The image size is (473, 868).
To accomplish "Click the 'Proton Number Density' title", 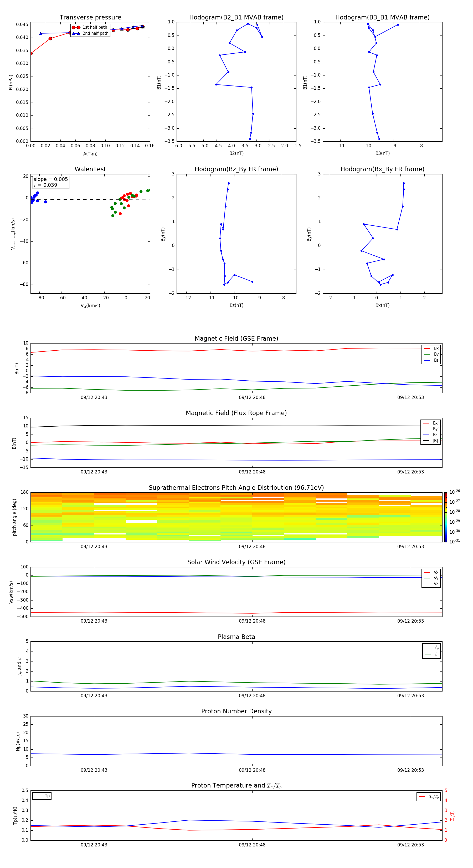I will [236, 711].
